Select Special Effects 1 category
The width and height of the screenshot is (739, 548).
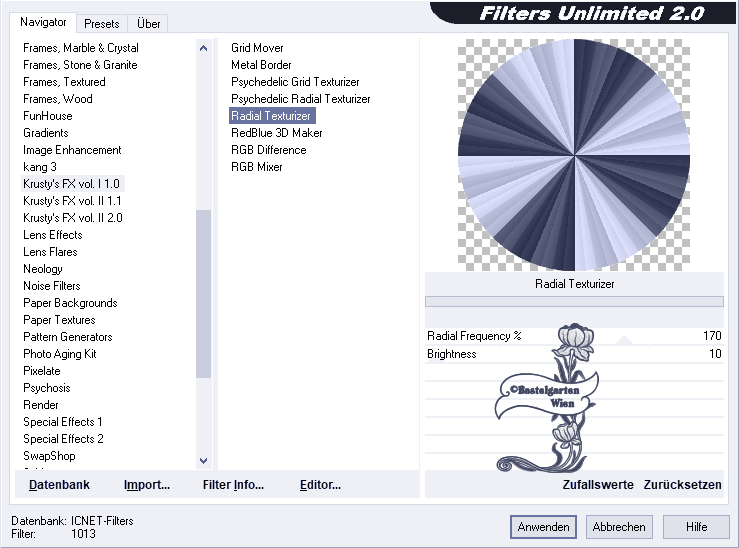pos(62,421)
